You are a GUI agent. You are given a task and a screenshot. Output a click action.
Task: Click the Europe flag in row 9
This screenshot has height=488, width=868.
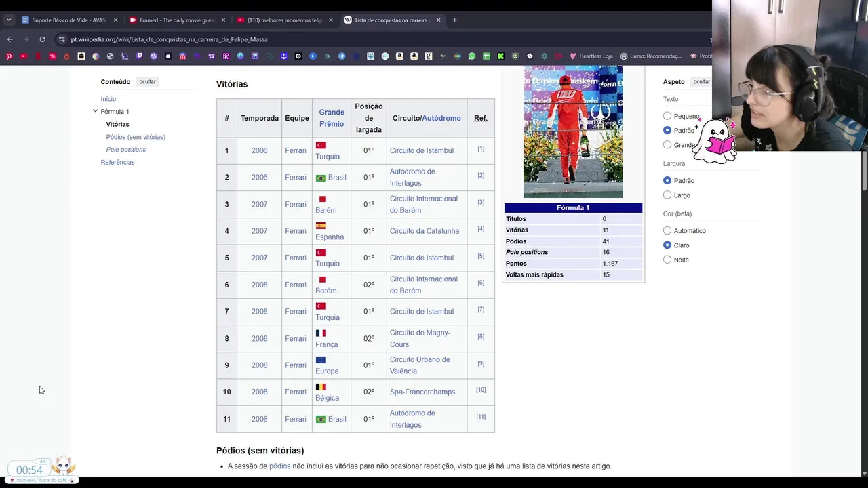click(x=321, y=360)
